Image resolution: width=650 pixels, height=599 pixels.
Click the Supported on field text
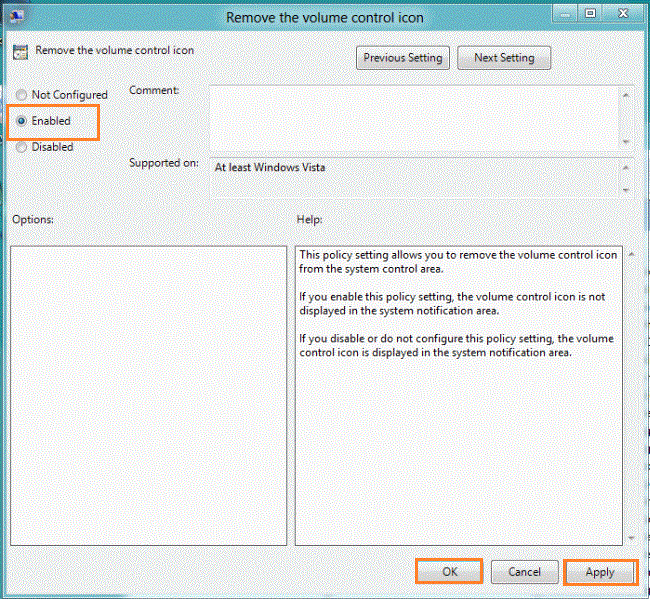[x=270, y=167]
